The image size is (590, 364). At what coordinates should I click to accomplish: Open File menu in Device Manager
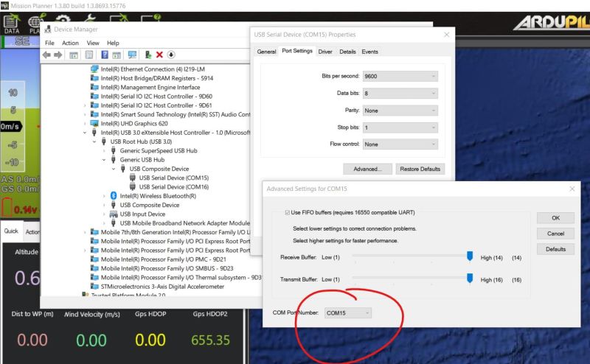pyautogui.click(x=49, y=43)
